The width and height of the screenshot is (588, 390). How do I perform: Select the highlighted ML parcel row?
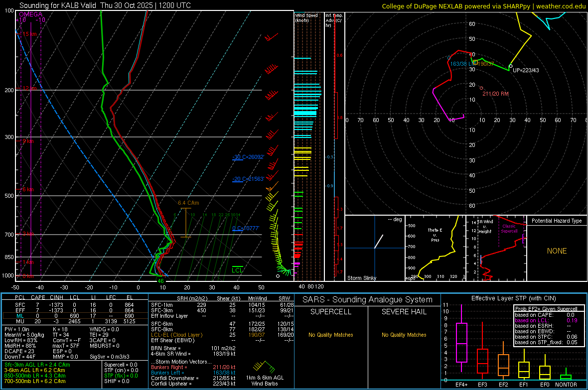75,316
